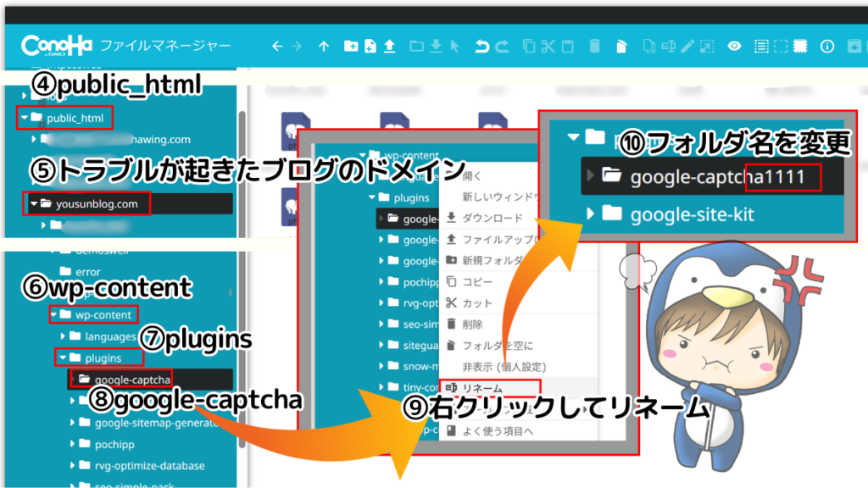Click the google-captcha1111 rename field
This screenshot has width=868, height=488.
[x=717, y=176]
